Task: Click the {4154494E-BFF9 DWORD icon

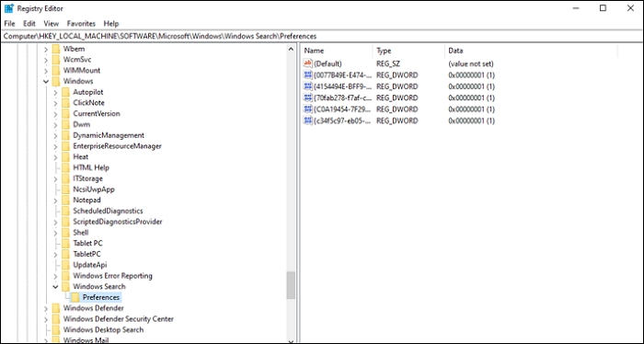Action: click(x=307, y=86)
